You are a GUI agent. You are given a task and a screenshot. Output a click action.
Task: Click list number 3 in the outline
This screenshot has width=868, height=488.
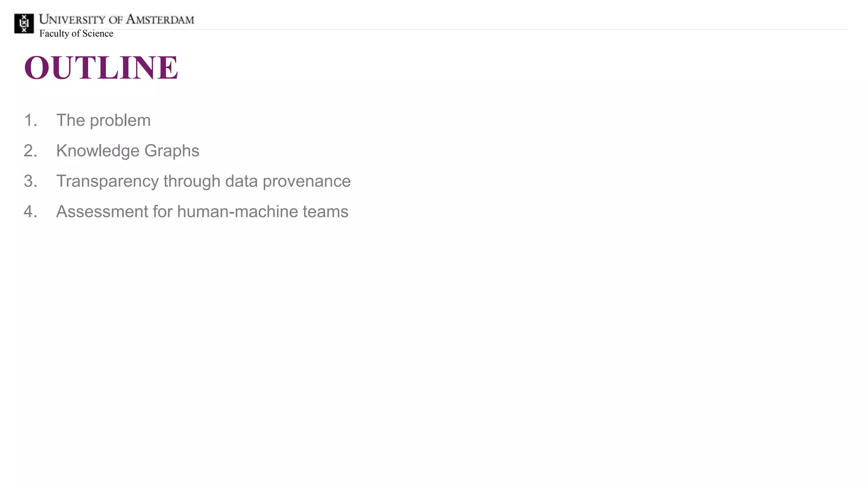coord(31,181)
